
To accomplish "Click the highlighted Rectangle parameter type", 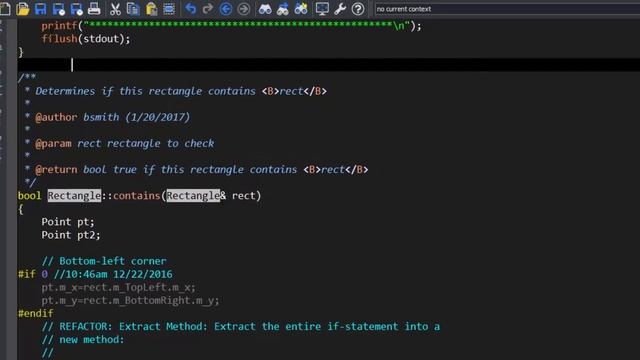I will [x=193, y=196].
